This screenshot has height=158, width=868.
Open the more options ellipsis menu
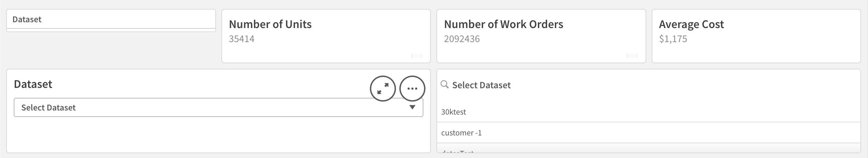click(x=412, y=89)
